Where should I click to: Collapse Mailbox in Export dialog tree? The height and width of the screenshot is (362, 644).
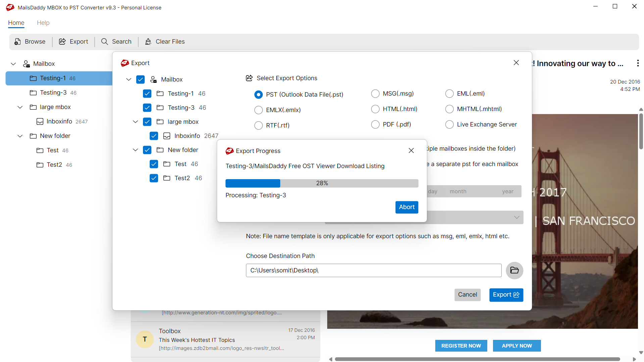tap(129, 80)
